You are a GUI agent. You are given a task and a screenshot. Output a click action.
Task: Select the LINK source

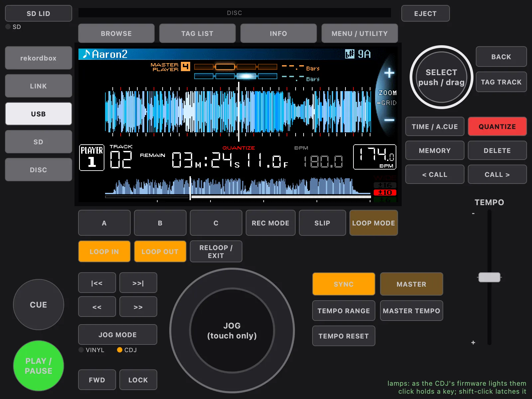coord(39,86)
